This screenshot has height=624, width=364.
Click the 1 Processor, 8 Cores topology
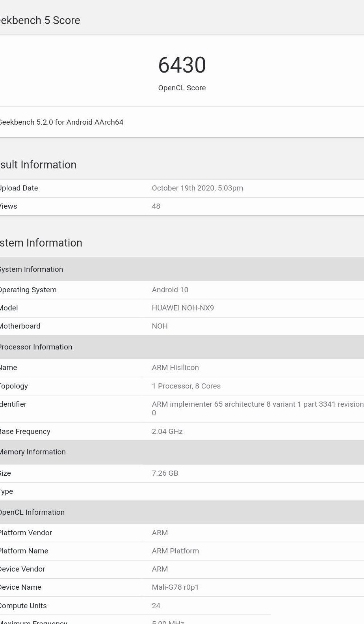pos(186,386)
